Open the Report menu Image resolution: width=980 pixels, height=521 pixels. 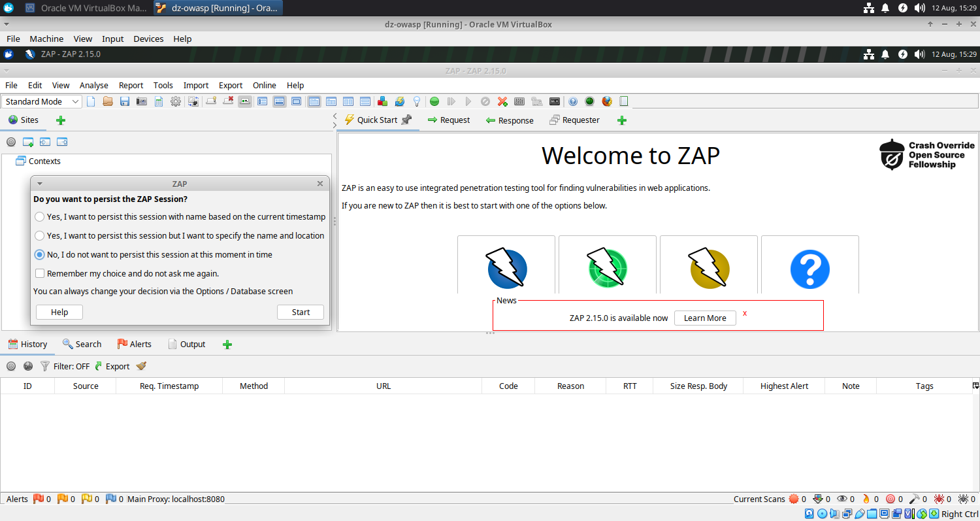(x=131, y=85)
